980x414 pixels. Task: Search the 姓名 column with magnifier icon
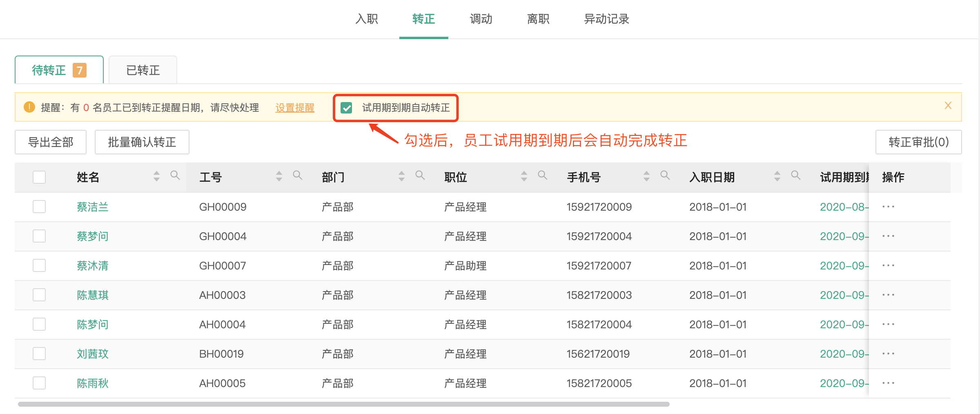175,176
